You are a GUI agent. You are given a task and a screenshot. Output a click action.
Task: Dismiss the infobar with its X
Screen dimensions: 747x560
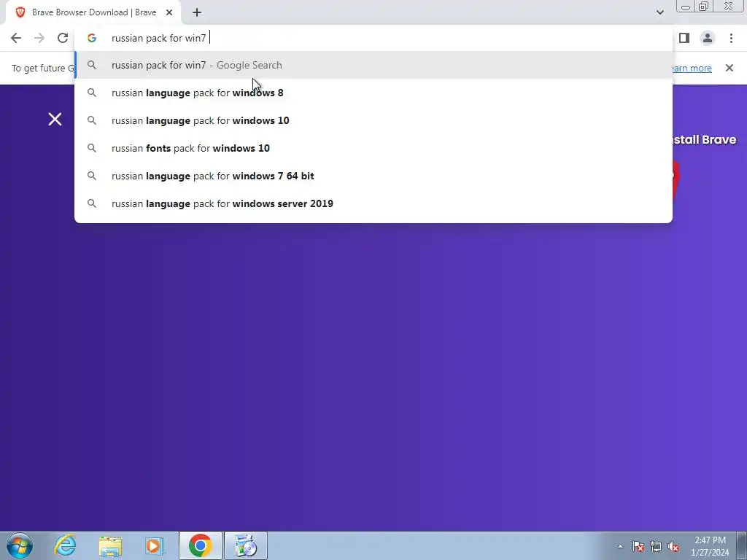(729, 68)
